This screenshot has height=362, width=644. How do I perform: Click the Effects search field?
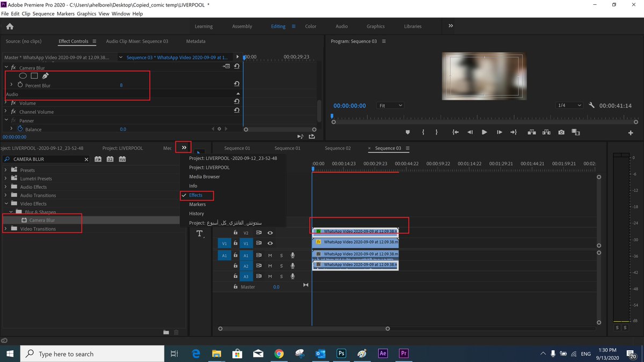coord(46,159)
